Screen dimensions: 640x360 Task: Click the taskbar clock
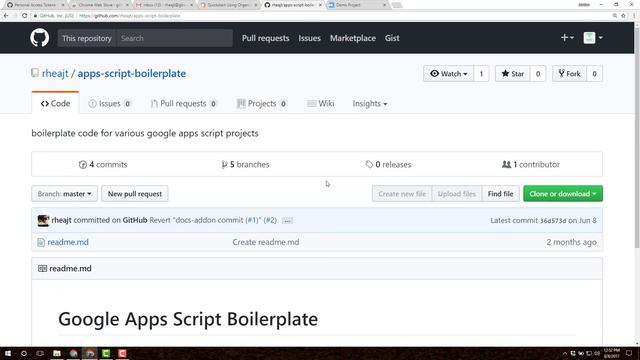pyautogui.click(x=611, y=353)
